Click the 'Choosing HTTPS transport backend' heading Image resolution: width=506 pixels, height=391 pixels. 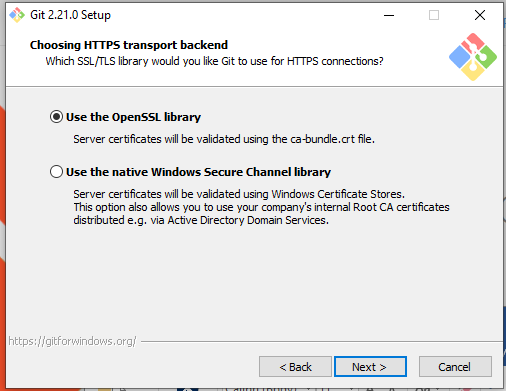tap(129, 45)
